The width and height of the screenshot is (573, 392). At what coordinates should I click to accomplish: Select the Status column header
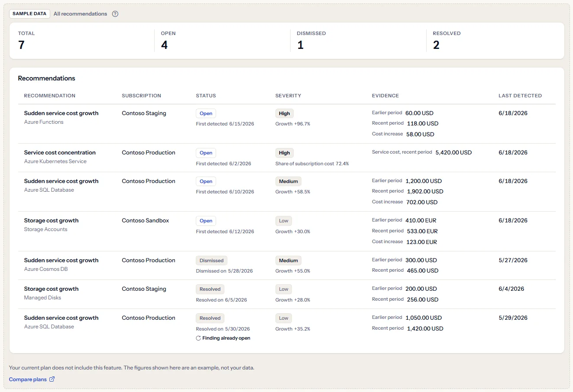point(206,96)
